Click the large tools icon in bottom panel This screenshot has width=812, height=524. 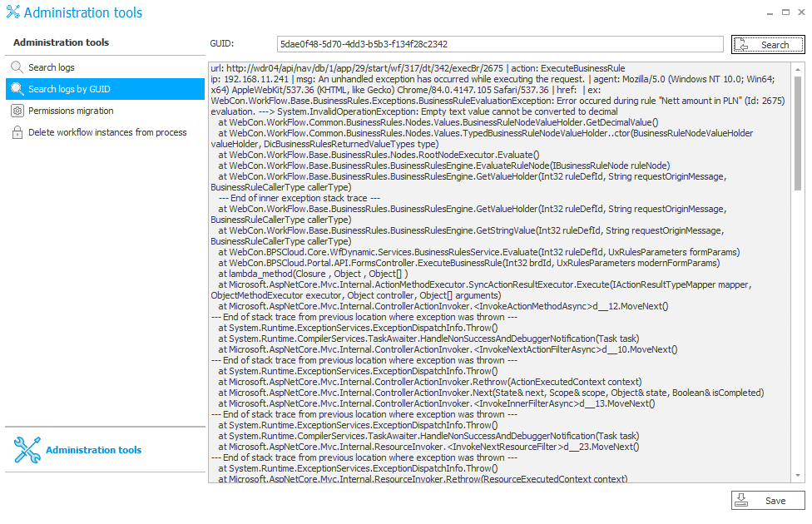(x=27, y=450)
